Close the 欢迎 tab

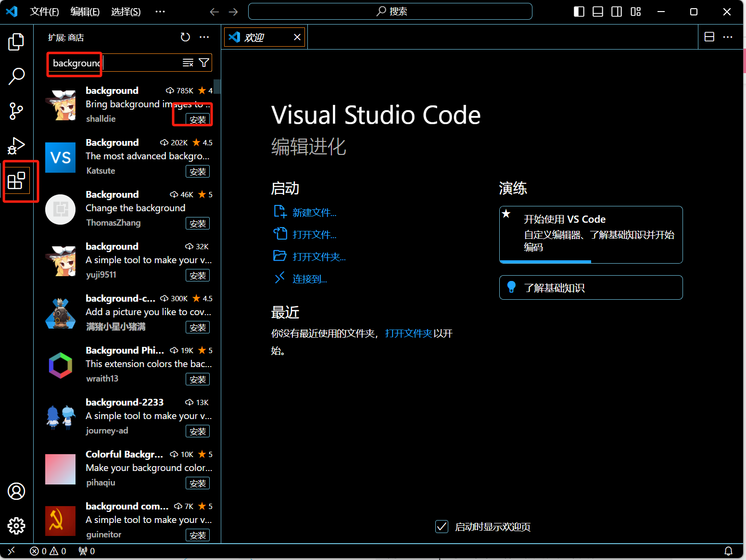point(297,37)
